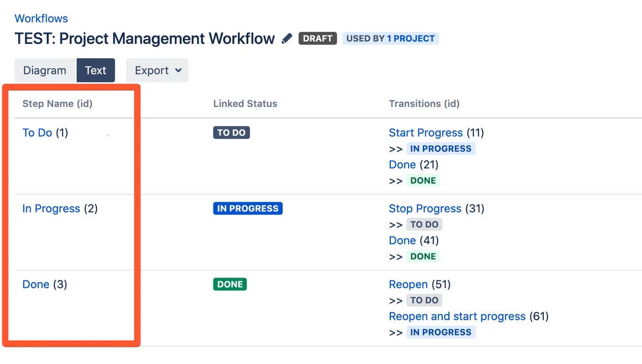Click the TO DO linked status lozenge

click(231, 132)
